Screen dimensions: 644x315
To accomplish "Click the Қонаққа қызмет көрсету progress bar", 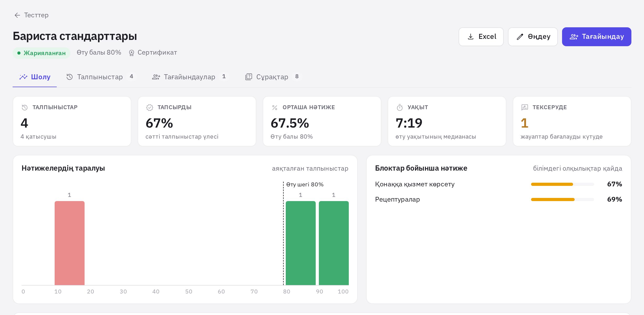I will (x=563, y=184).
